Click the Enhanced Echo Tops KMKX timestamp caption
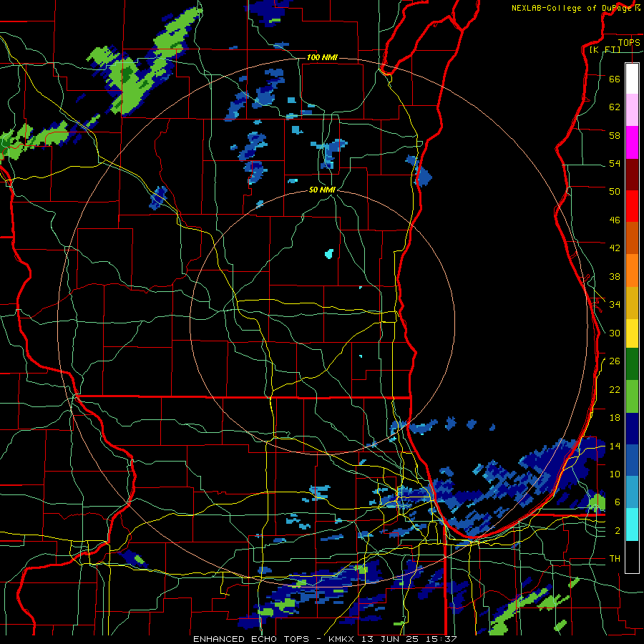The height and width of the screenshot is (644, 644). (325, 639)
